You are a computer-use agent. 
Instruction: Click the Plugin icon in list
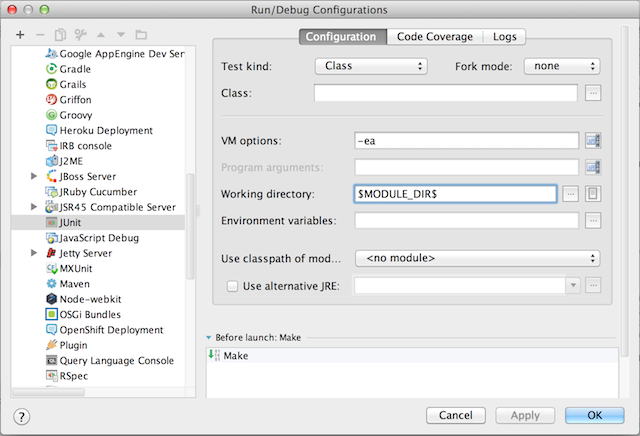51,345
